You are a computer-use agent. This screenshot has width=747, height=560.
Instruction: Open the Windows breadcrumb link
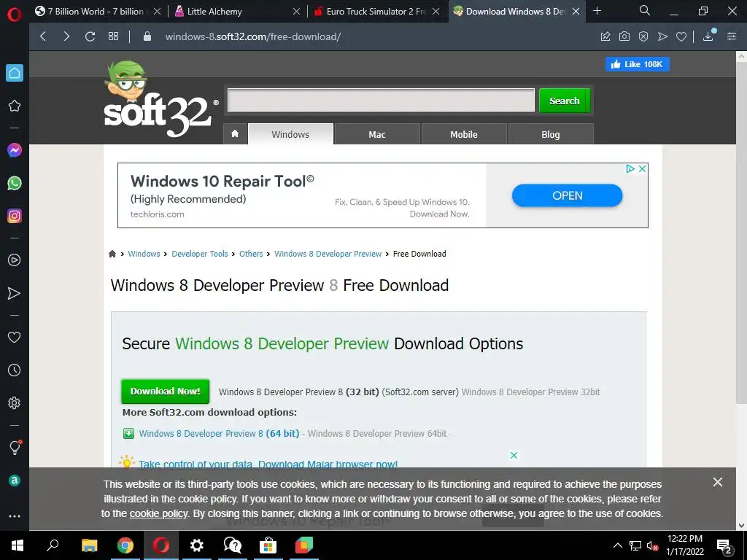coord(144,254)
